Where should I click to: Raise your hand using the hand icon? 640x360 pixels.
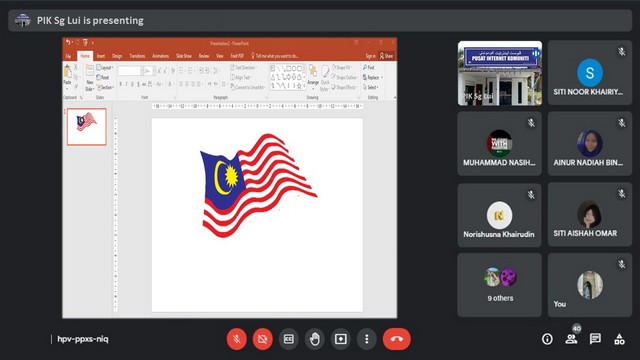tap(315, 339)
